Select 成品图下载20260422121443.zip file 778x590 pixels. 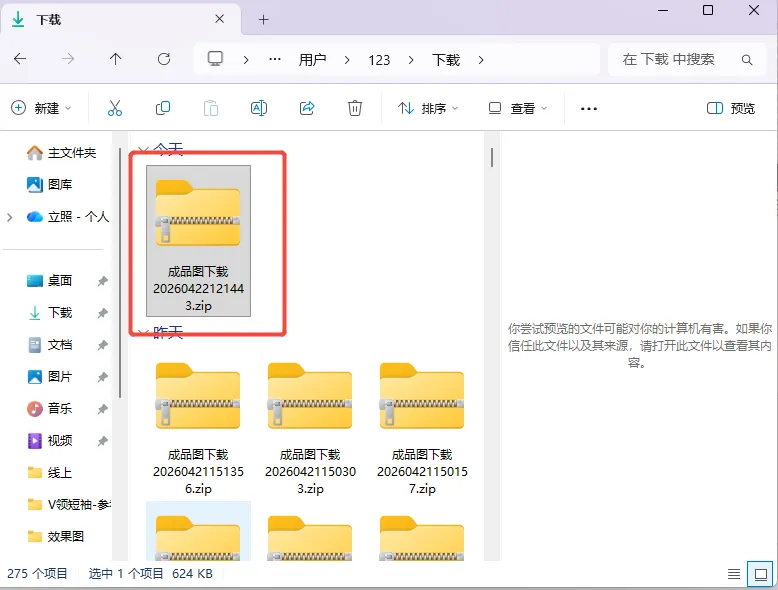coord(198,241)
